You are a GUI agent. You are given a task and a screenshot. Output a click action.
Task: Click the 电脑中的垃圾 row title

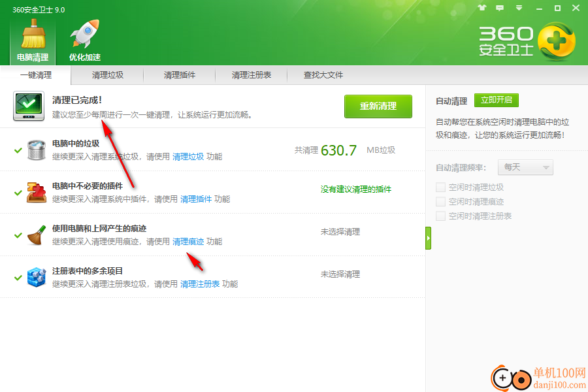76,144
